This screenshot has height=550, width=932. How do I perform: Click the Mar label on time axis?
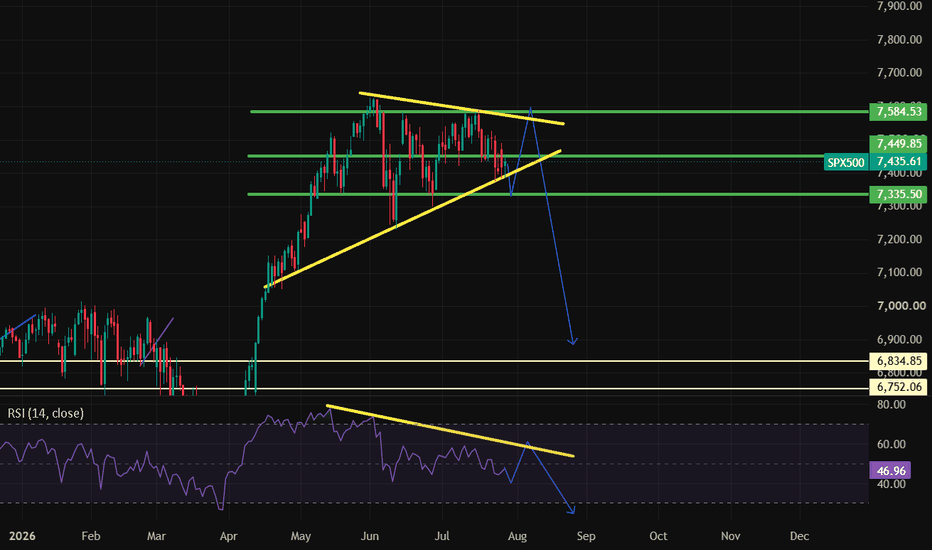[x=156, y=536]
